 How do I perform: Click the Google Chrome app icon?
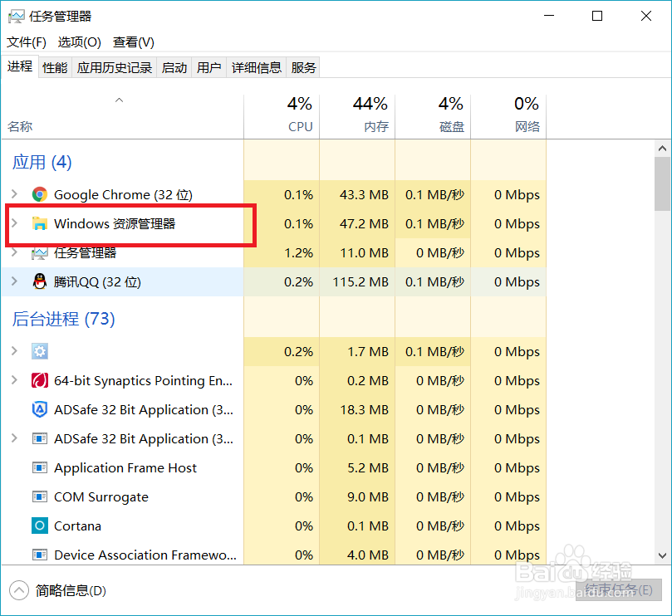point(39,194)
